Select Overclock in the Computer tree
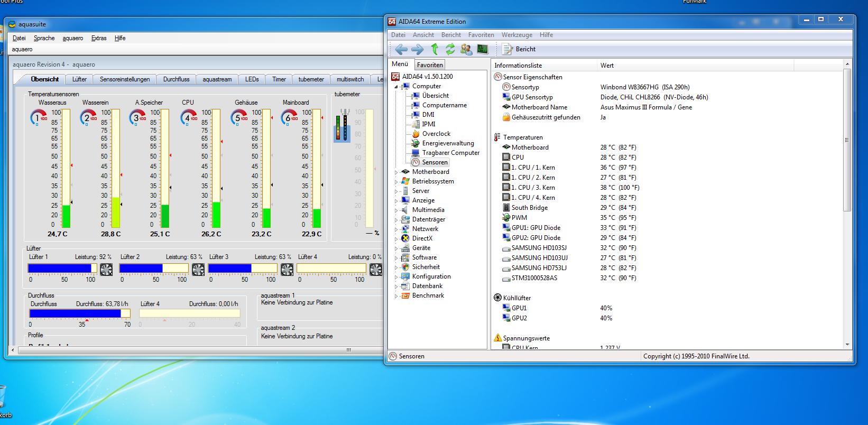This screenshot has width=868, height=425. coord(436,134)
